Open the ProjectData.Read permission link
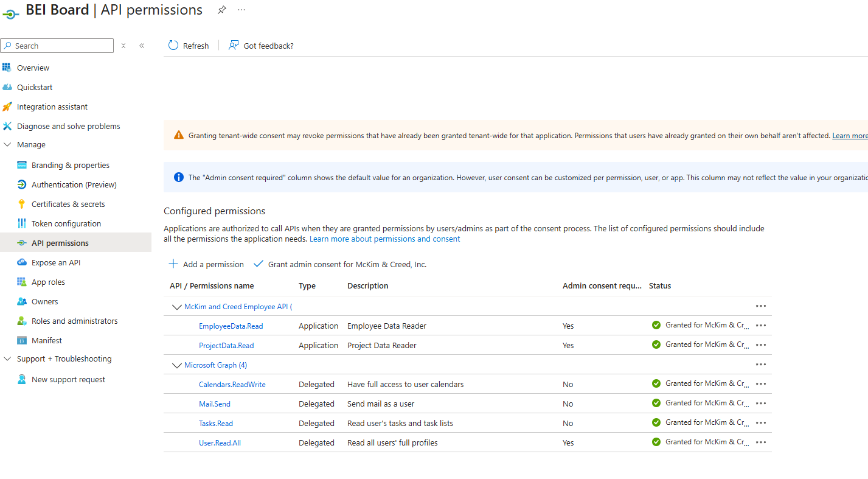This screenshot has height=479, width=868. tap(226, 346)
